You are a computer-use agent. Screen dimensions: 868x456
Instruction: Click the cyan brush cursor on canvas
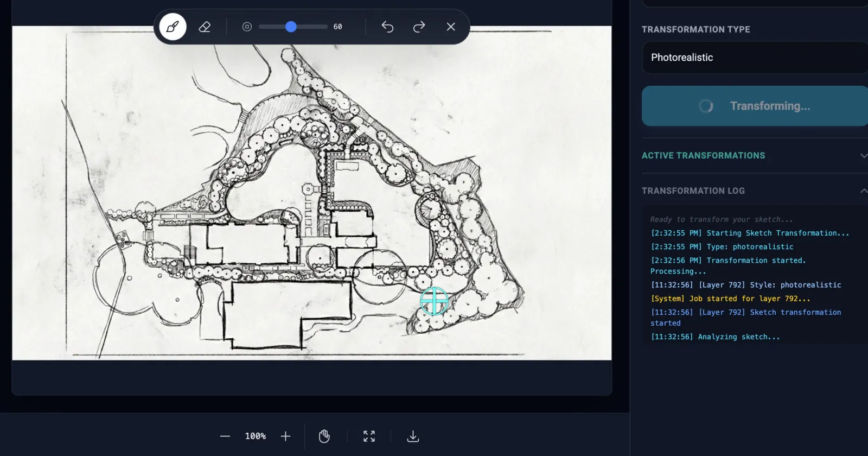434,301
